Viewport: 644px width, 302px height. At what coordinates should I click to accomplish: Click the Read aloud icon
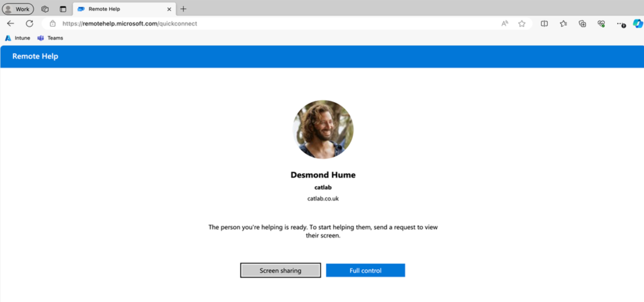pos(504,23)
